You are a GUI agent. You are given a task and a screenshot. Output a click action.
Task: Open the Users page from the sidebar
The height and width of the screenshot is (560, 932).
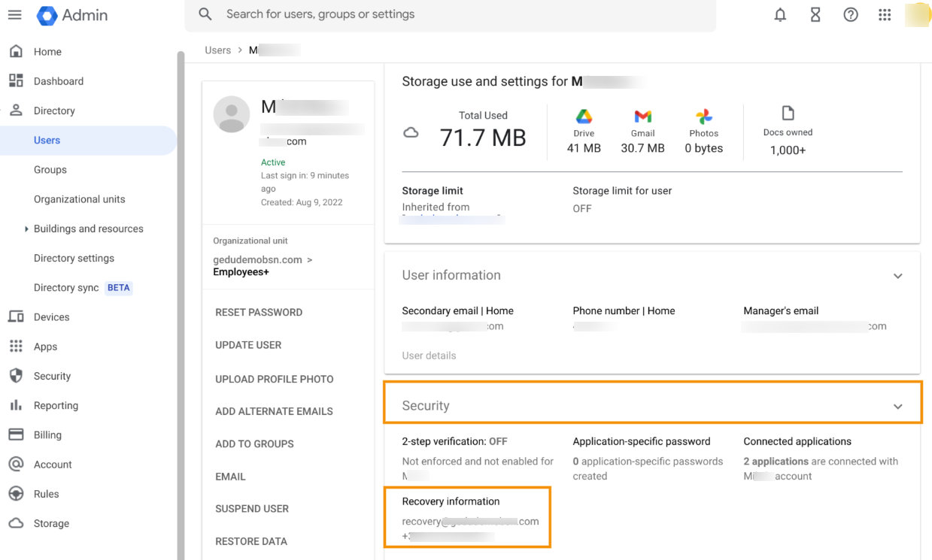47,140
